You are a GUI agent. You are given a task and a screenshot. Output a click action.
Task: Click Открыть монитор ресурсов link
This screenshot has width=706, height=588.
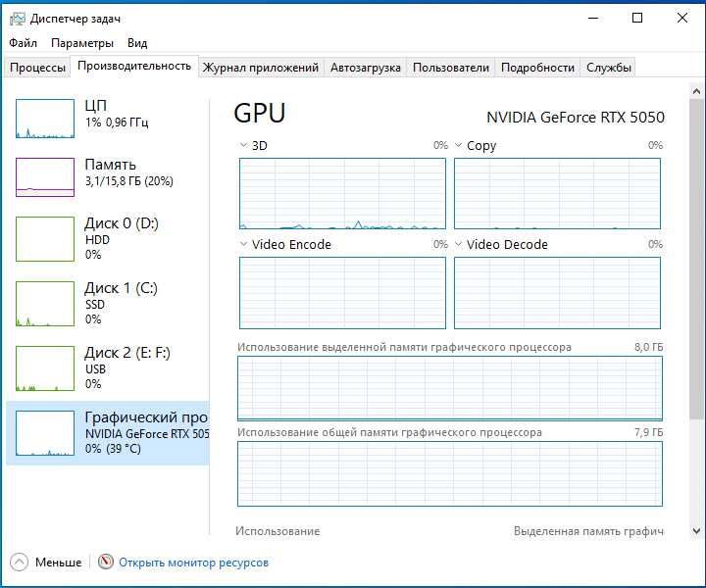tap(193, 563)
